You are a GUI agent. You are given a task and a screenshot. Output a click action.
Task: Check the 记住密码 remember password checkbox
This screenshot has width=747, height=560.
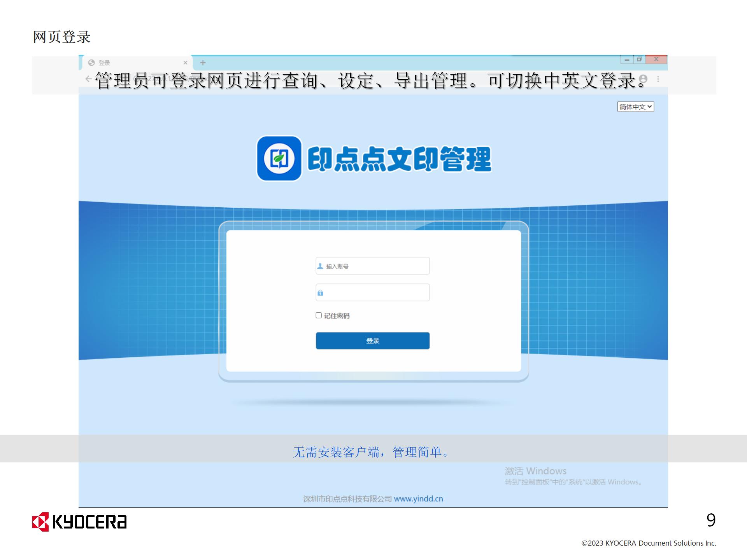[319, 315]
